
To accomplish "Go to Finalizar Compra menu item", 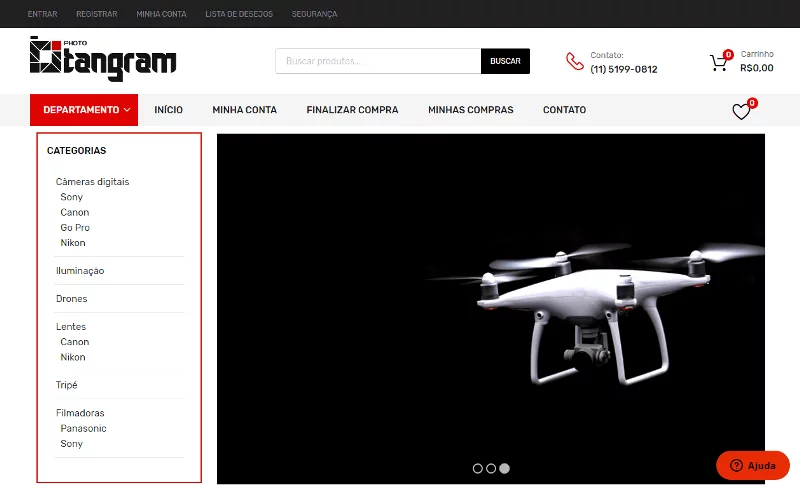I will 352,110.
